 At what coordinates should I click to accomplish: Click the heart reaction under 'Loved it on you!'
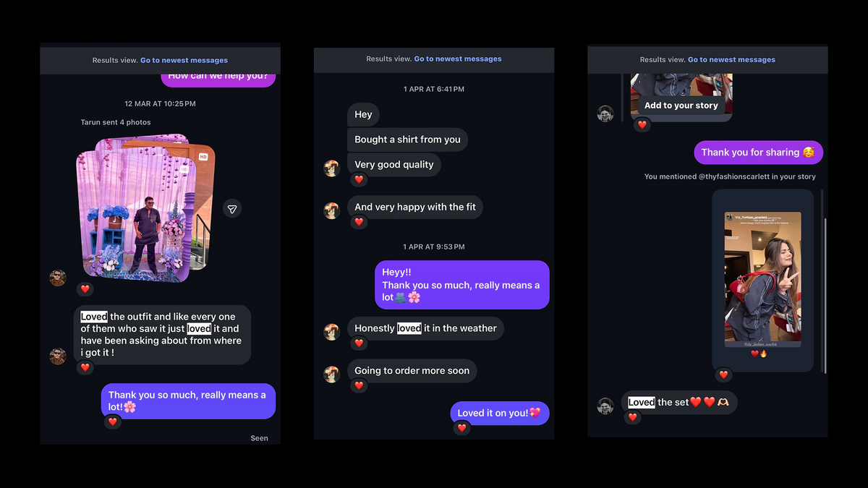(462, 428)
